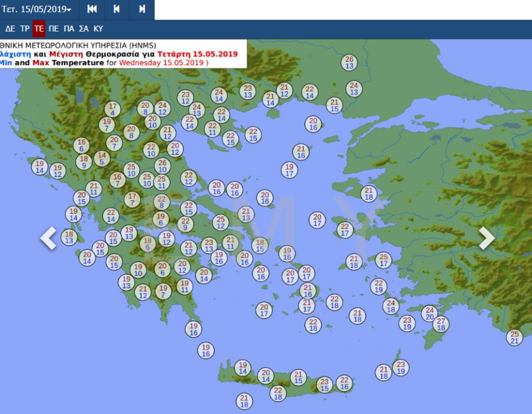Open the date dropdown showing 15/05/2019
This screenshot has width=532, height=414.
[x=37, y=10]
